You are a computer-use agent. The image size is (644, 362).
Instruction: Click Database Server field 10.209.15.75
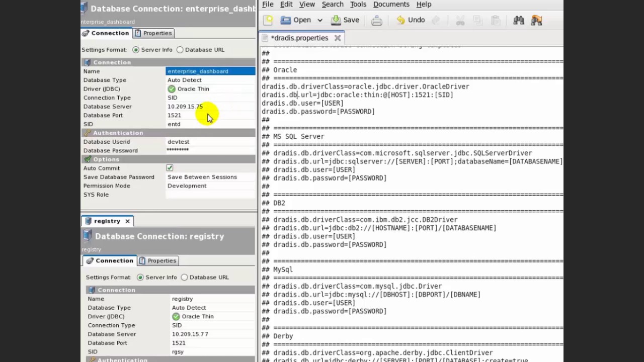pos(210,107)
